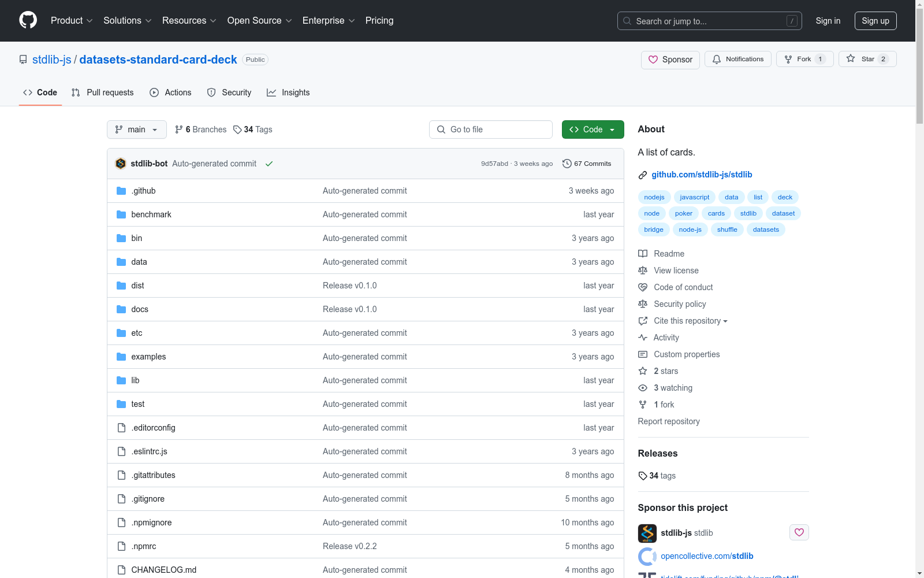The height and width of the screenshot is (578, 924).
Task: Open the shuffle topic tag
Action: coord(727,229)
